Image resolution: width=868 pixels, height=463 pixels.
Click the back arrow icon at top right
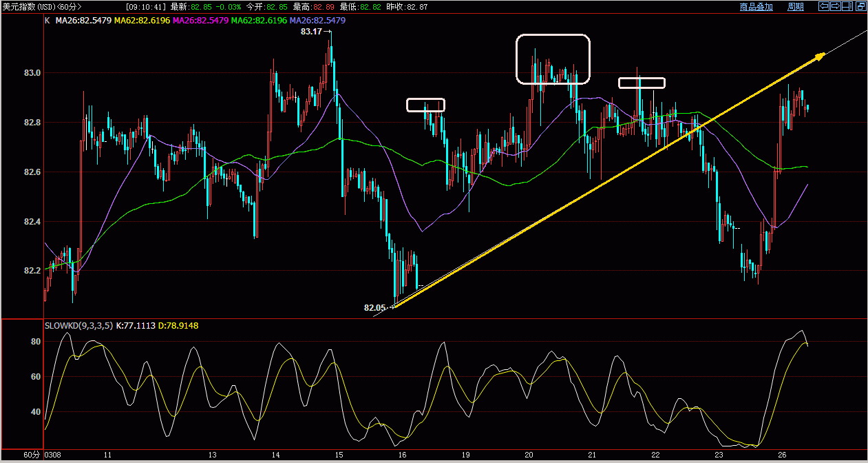(823, 6)
